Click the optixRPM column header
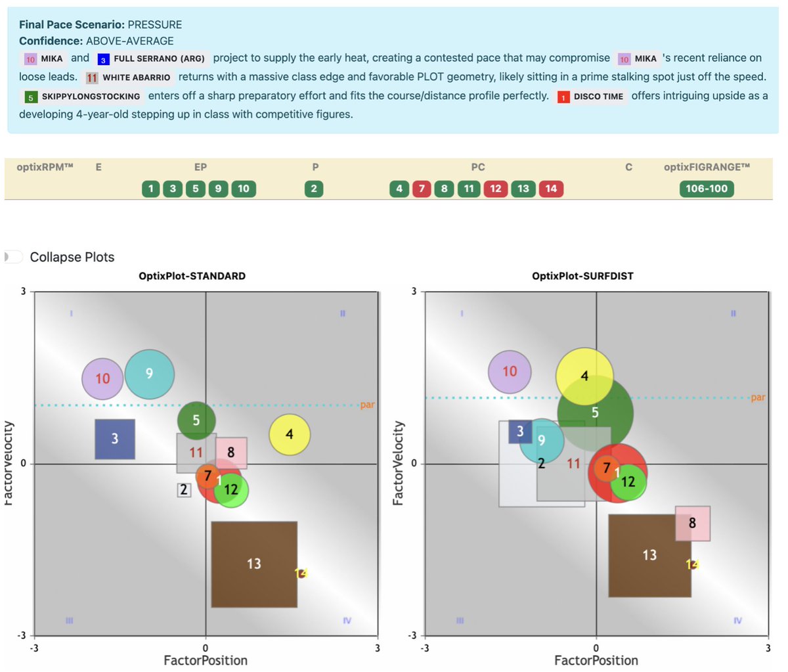Viewport: 788px width, 672px height. (x=45, y=167)
